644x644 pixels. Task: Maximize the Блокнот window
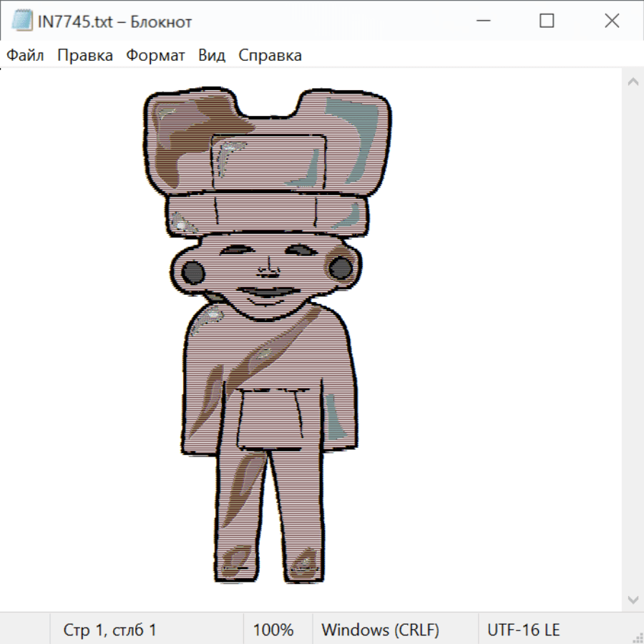coord(547,21)
